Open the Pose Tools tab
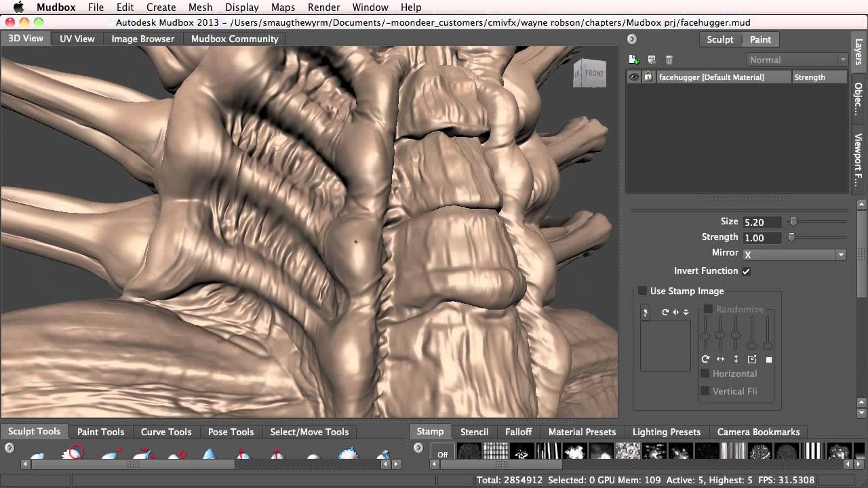 [x=231, y=432]
